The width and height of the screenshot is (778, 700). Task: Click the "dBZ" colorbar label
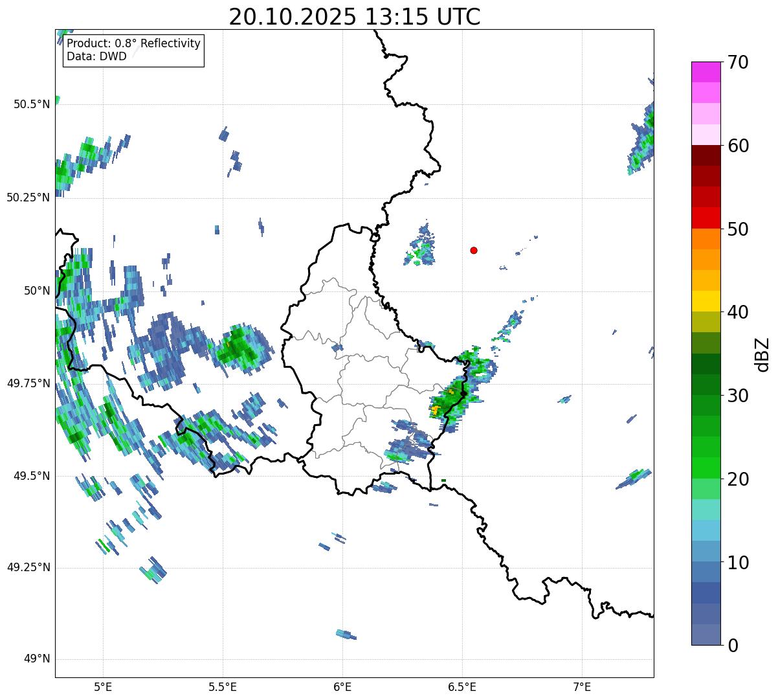pyautogui.click(x=762, y=354)
